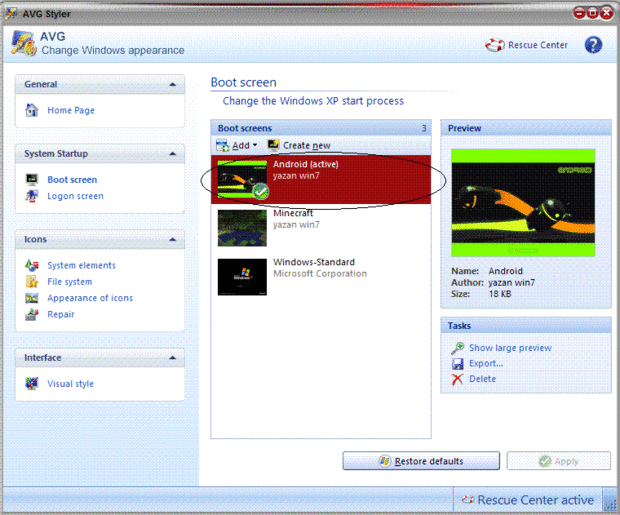
Task: Click the Boot screen monitor icon
Action: 32,180
